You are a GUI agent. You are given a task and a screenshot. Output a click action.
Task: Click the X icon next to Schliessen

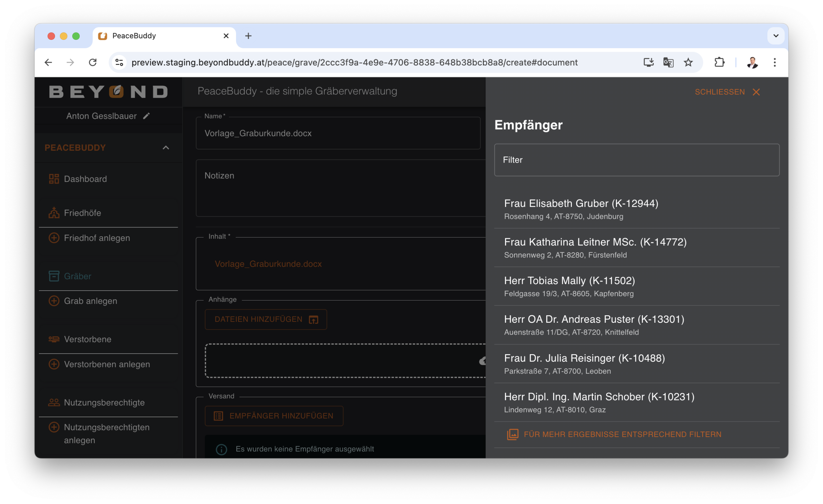coord(756,92)
